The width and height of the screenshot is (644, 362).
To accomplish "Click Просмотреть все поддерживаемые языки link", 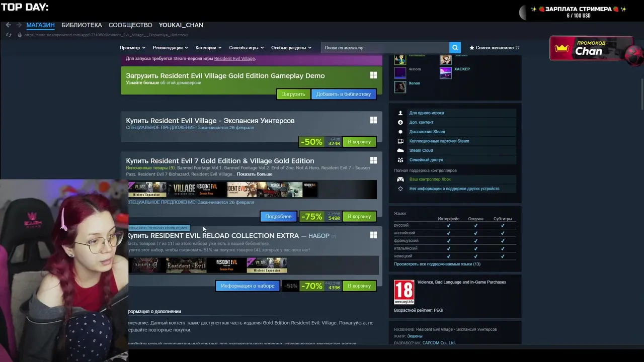I will 437,264.
